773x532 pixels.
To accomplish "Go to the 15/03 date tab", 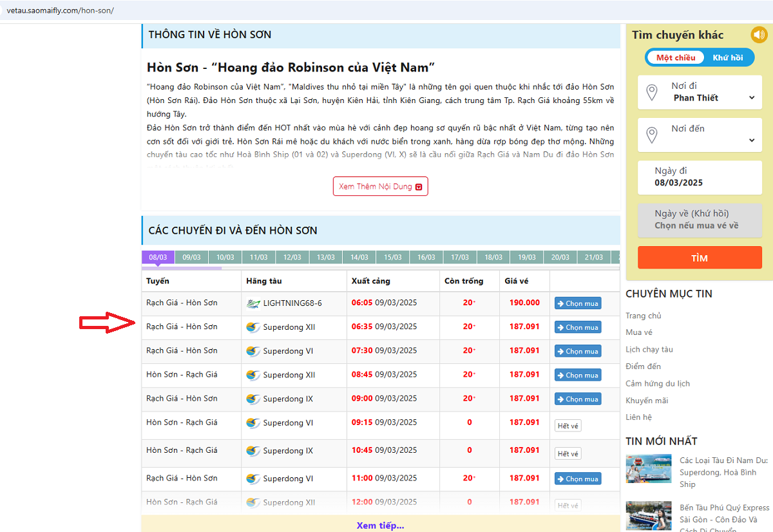I will (x=392, y=257).
